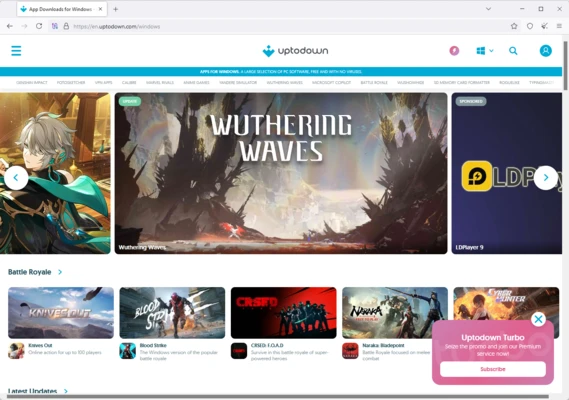The height and width of the screenshot is (400, 569).
Task: Open the Wuthering Waves tag link
Action: pos(284,82)
